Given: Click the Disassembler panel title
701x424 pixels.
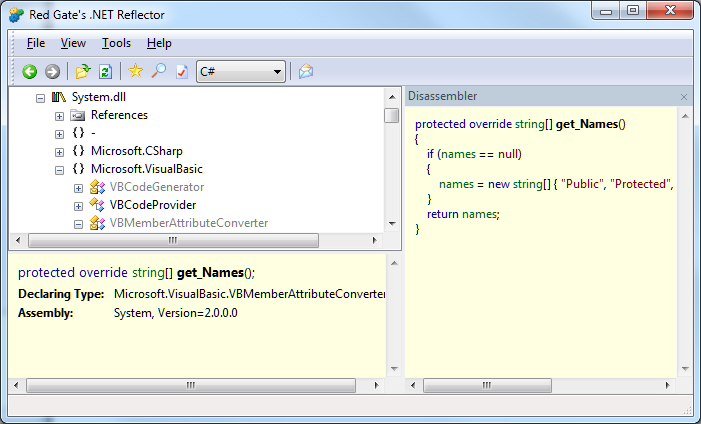Looking at the screenshot, I should click(443, 96).
